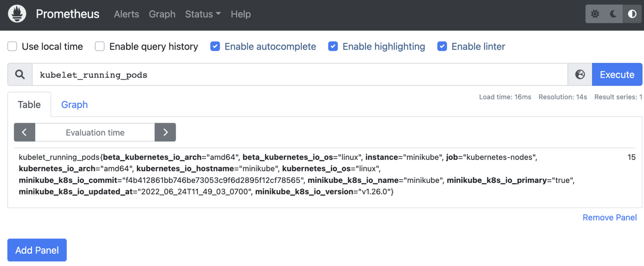
Task: Click the Evaluation time field
Action: point(95,132)
